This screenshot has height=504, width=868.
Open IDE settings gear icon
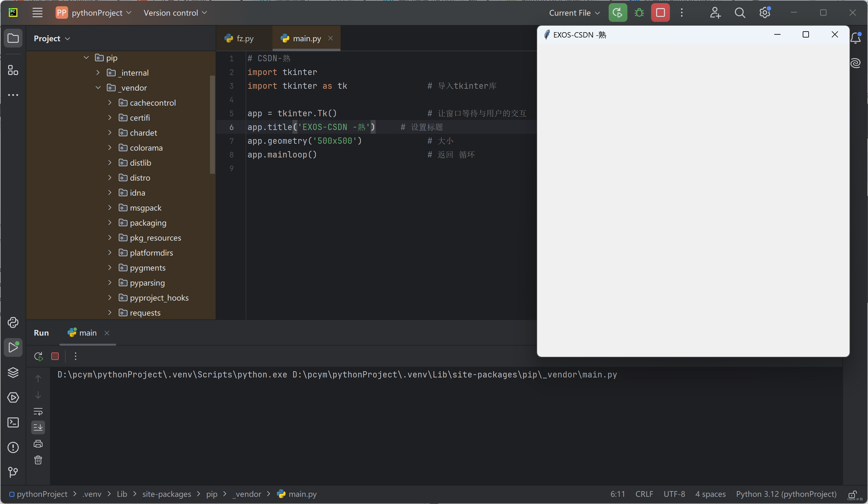[765, 13]
